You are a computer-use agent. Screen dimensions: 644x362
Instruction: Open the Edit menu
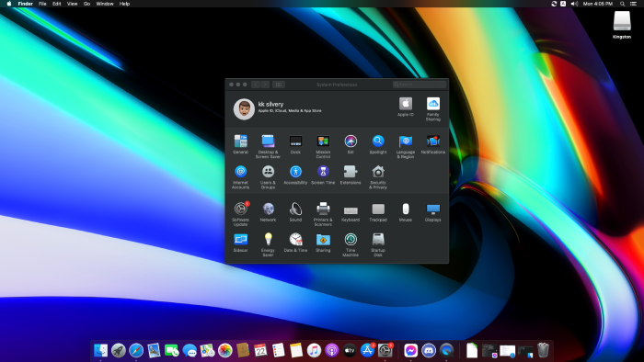coord(57,4)
